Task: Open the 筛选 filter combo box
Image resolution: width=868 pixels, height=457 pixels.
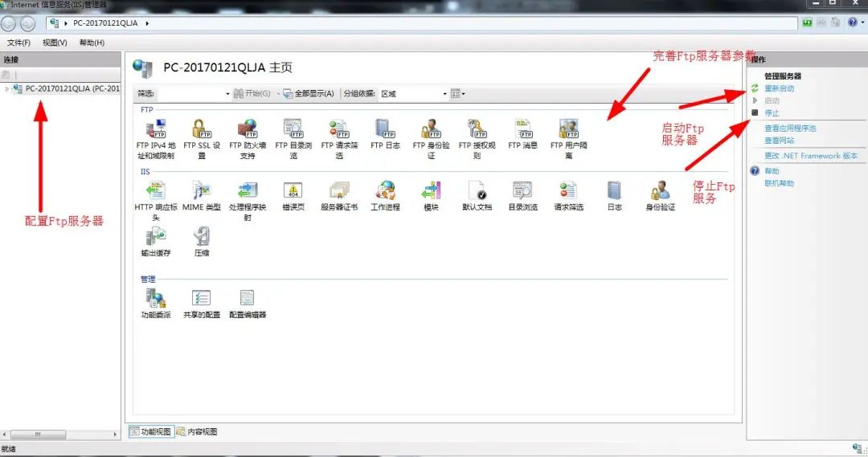Action: point(194,93)
